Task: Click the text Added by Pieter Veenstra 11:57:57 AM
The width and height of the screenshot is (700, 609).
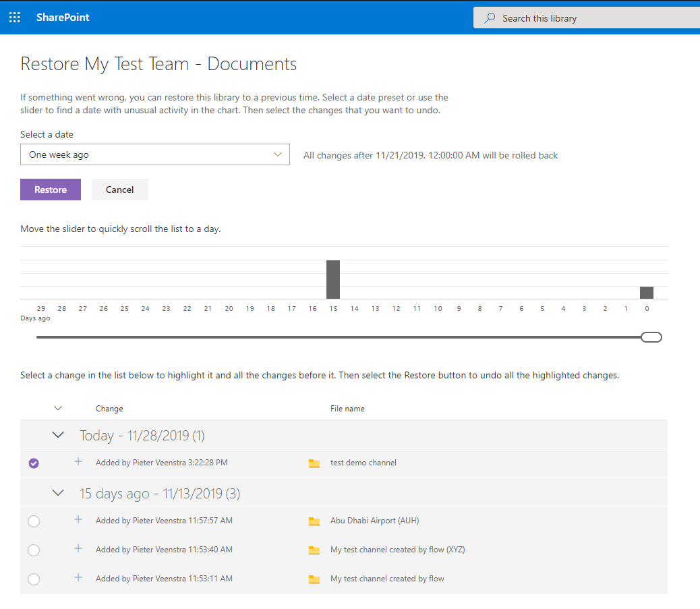Action: (x=164, y=521)
